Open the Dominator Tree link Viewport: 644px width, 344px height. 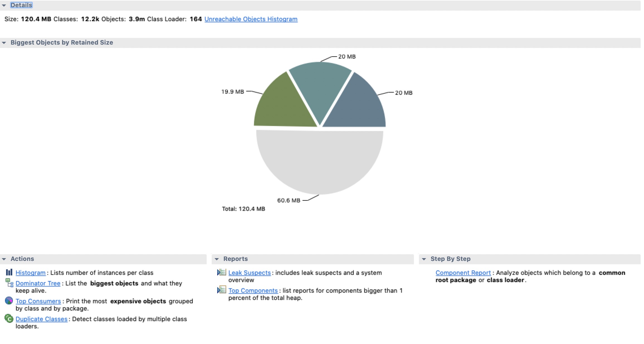pyautogui.click(x=38, y=284)
